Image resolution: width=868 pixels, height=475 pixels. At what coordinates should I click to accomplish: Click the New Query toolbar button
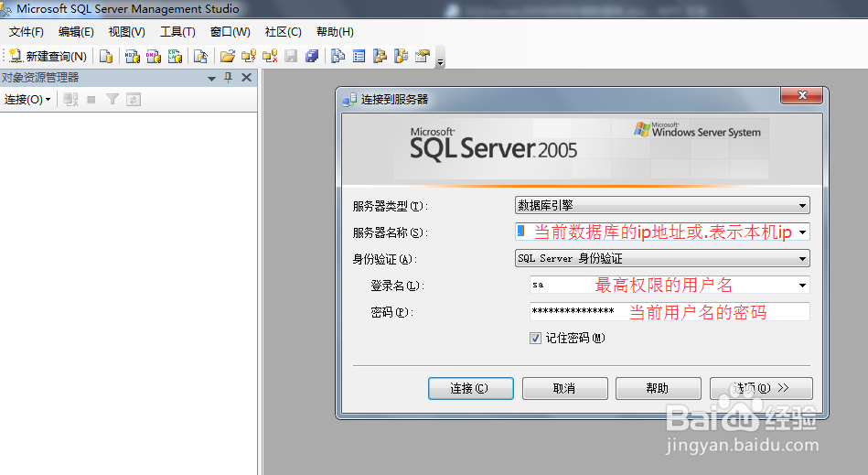[48, 56]
